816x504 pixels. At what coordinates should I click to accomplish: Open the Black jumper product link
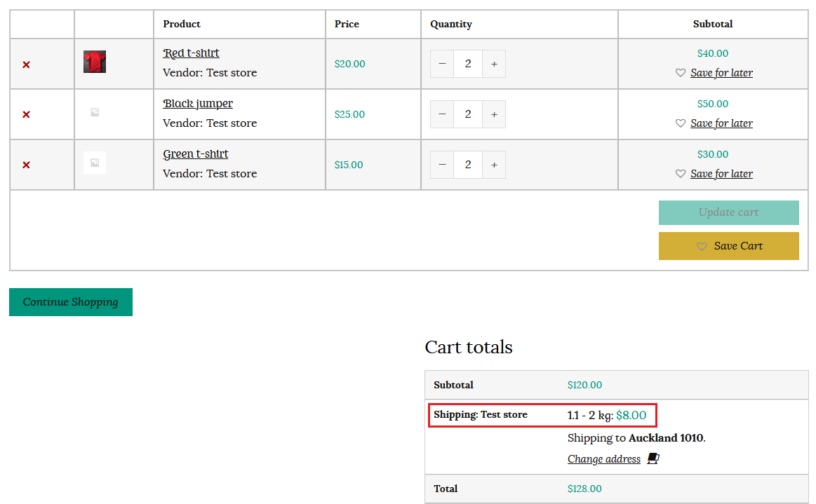pyautogui.click(x=198, y=104)
